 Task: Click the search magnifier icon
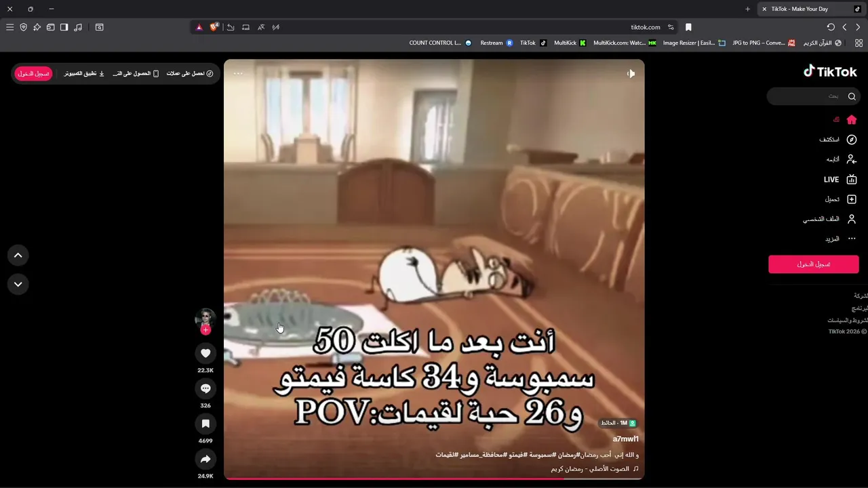point(852,96)
